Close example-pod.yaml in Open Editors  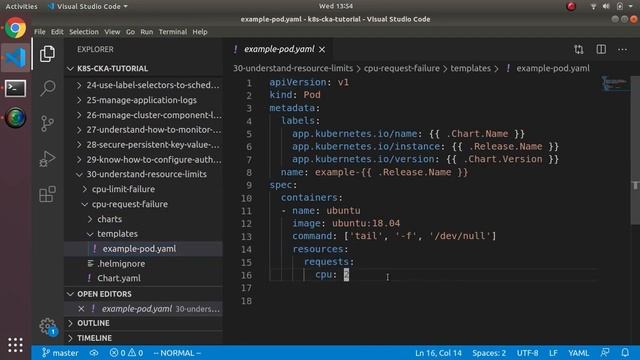click(81, 309)
